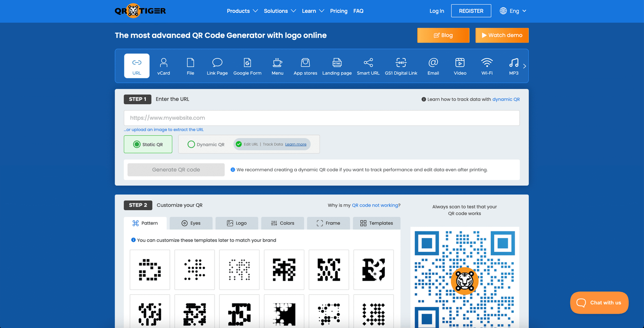Click the Log In link

click(437, 11)
